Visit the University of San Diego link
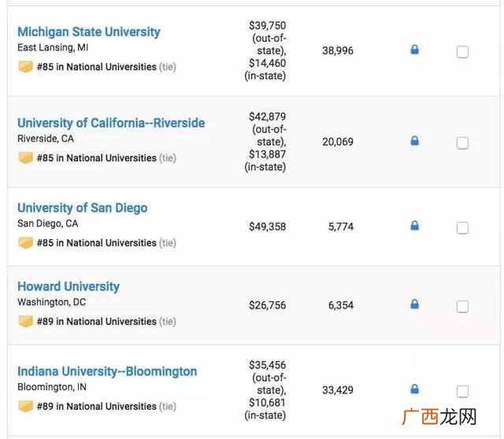Image resolution: width=504 pixels, height=439 pixels. (x=82, y=208)
